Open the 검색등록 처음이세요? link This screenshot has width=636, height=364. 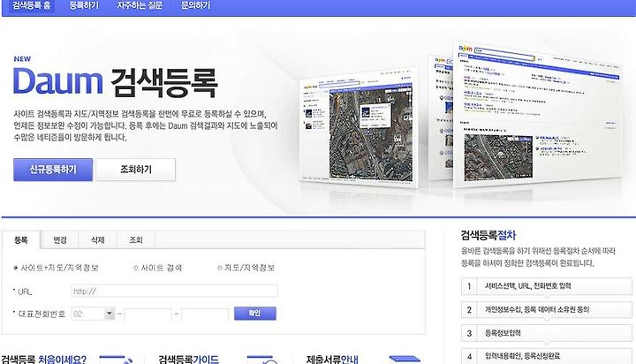pos(43,359)
